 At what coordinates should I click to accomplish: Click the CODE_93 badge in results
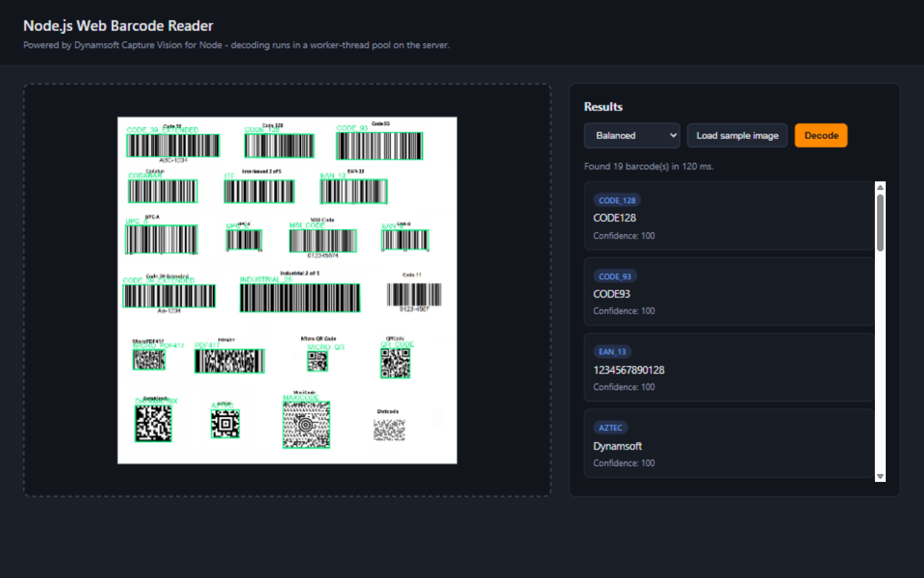point(615,276)
